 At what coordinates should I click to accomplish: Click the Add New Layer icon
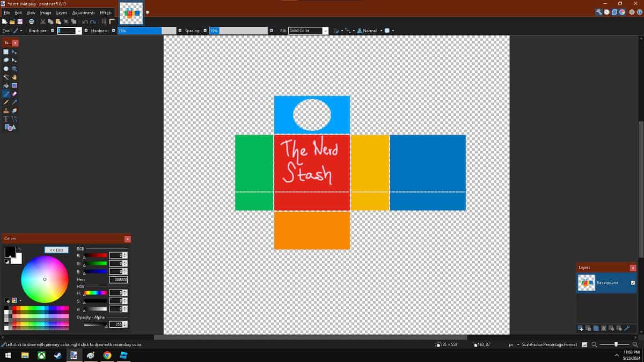point(581,328)
